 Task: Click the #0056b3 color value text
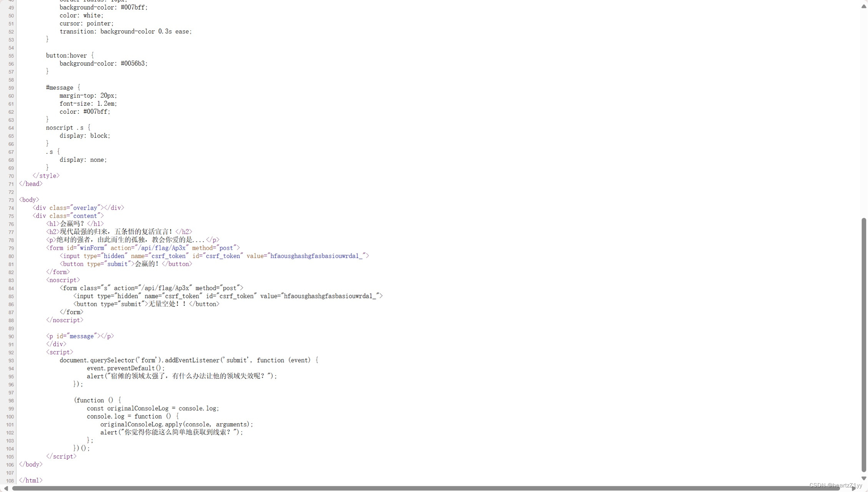133,63
